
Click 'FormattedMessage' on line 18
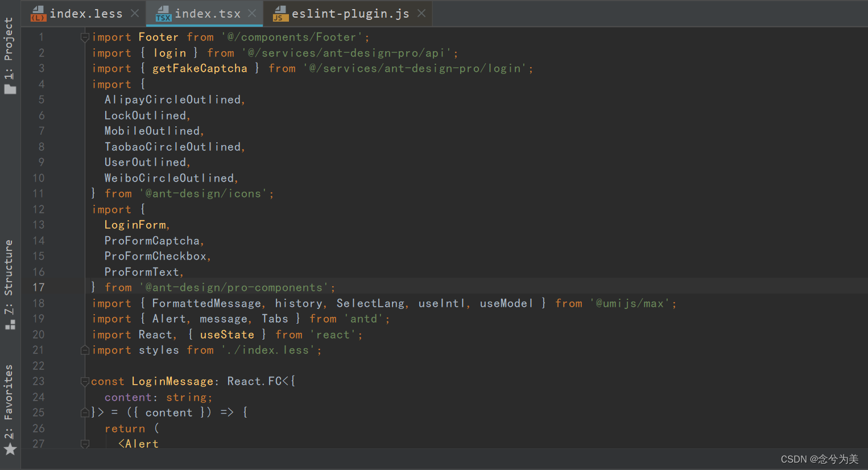click(206, 303)
